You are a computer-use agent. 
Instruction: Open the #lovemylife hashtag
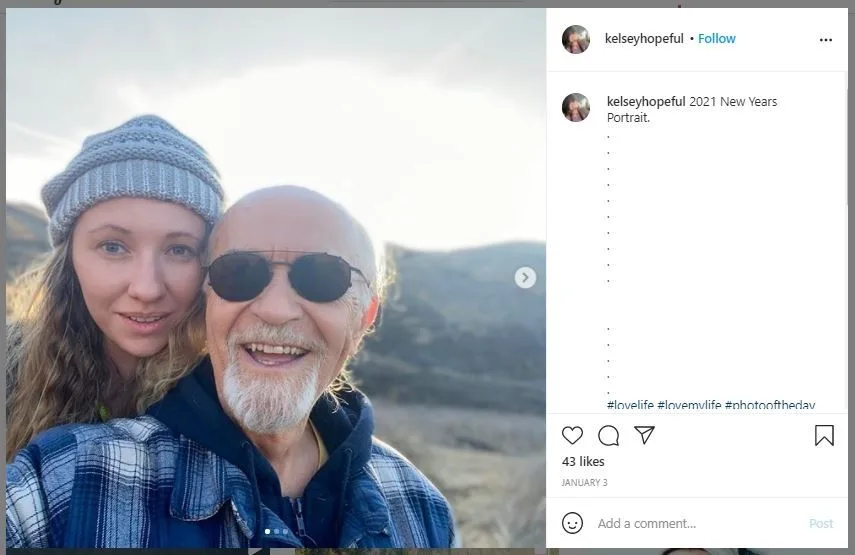coord(689,405)
